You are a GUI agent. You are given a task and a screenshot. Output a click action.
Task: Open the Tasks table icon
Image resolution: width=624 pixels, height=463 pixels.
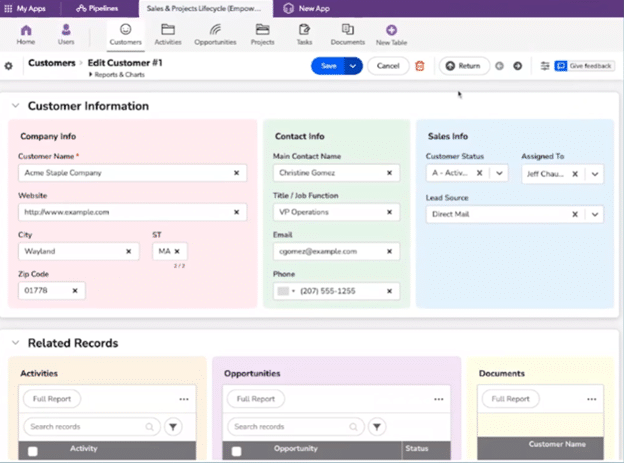pos(304,30)
